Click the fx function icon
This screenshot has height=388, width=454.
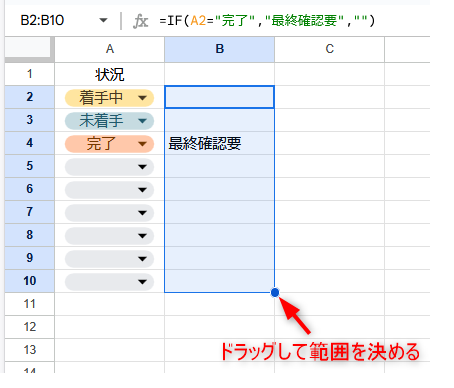[140, 21]
